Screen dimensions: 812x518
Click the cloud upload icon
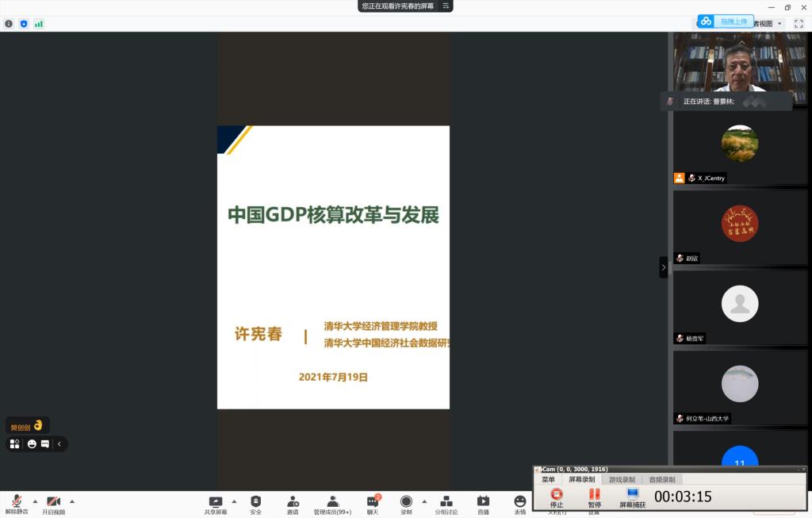705,21
